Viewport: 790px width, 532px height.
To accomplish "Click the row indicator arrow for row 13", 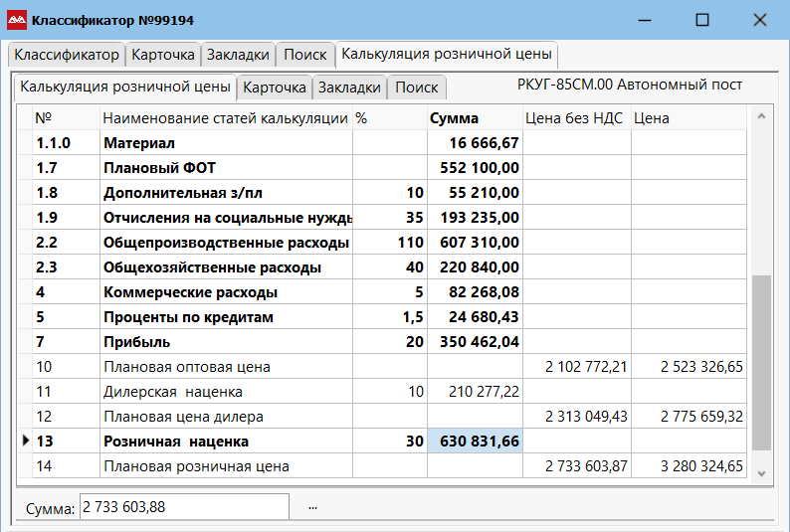I will pos(25,442).
